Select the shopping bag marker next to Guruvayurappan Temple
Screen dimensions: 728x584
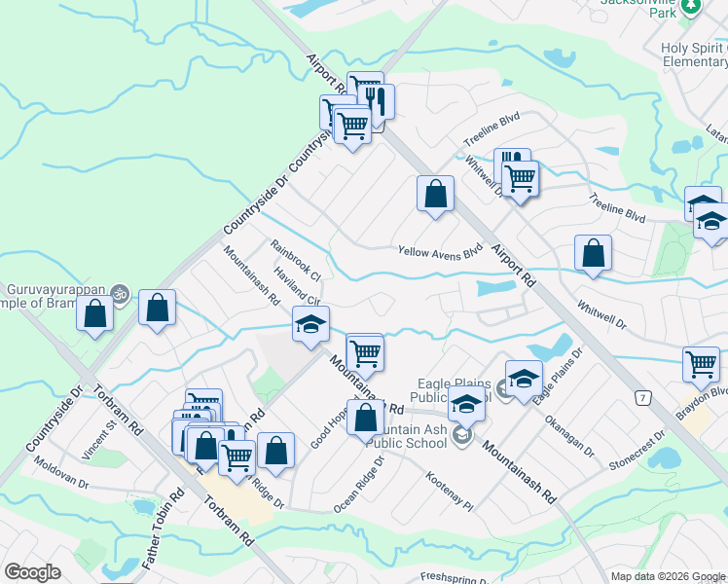(94, 313)
